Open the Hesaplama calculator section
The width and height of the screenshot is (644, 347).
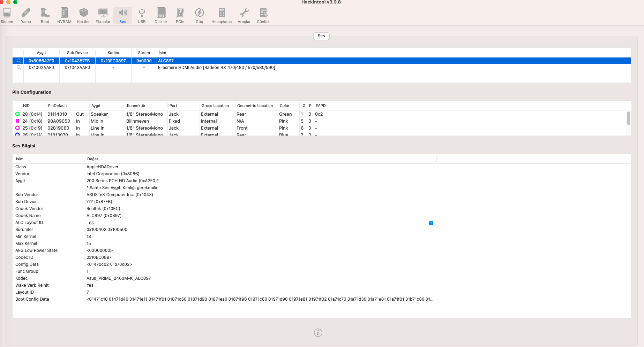pos(222,16)
